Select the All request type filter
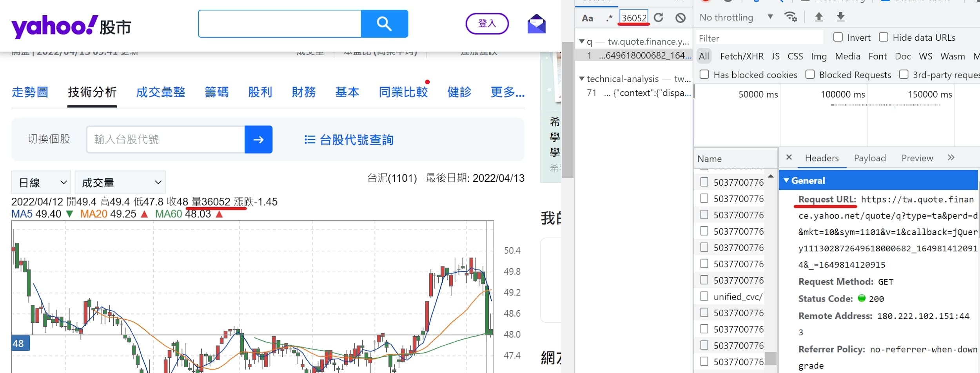This screenshot has height=373, width=980. [x=704, y=56]
